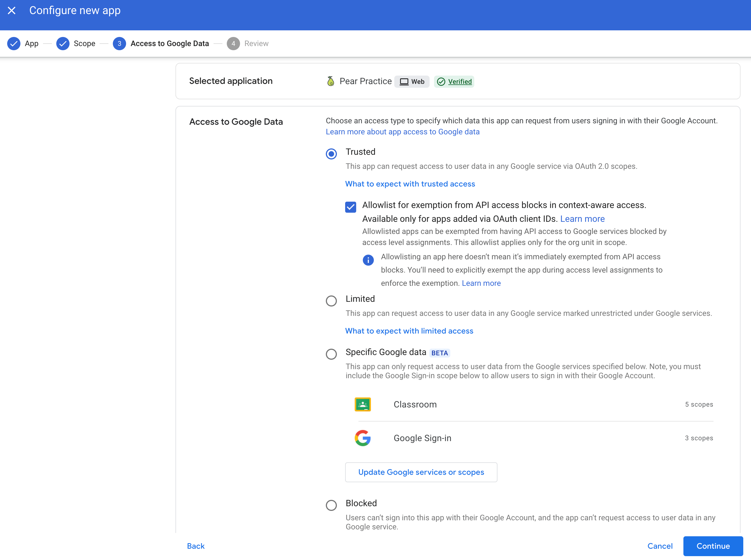Click the Continue button
Screen dimensions: 751x560
tap(713, 546)
